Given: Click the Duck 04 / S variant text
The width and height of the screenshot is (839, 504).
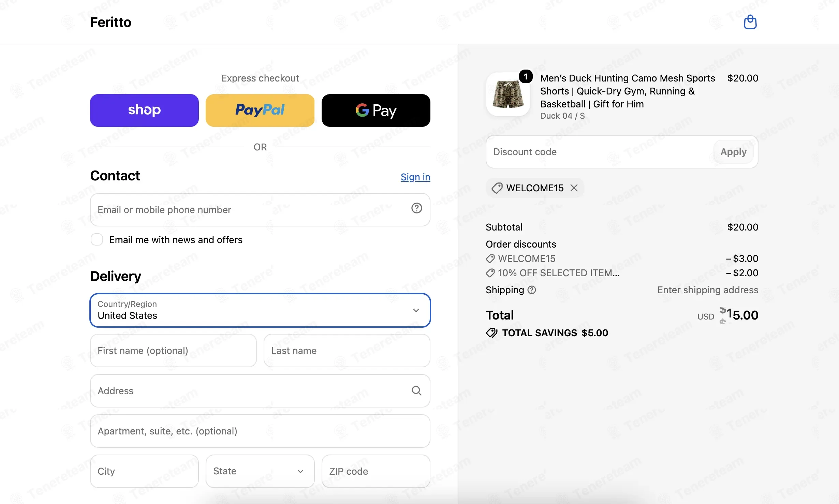Looking at the screenshot, I should 562,116.
